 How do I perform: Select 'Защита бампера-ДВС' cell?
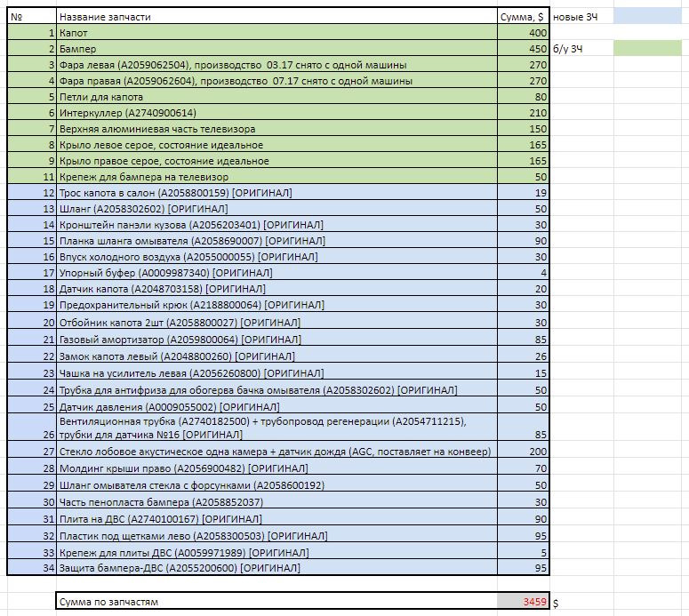pyautogui.click(x=276, y=567)
